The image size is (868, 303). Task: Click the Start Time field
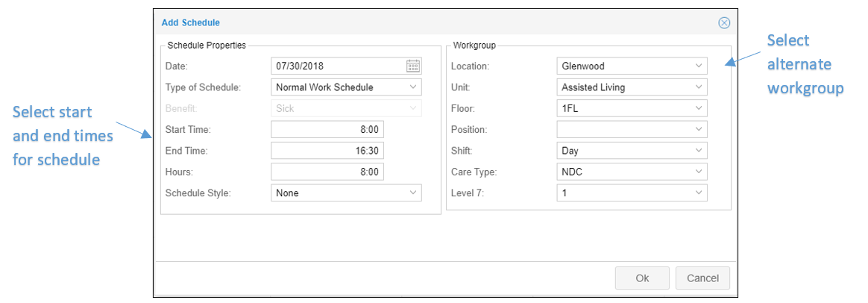pos(327,130)
